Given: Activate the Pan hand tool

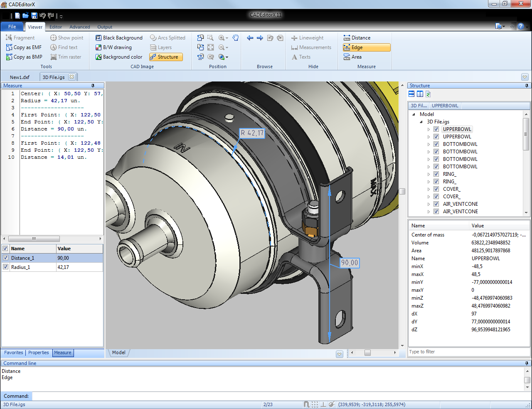Looking at the screenshot, I should [x=235, y=38].
